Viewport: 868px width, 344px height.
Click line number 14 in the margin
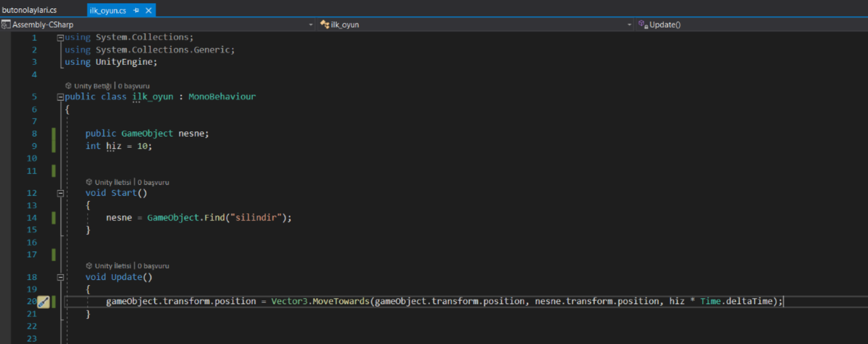pos(32,218)
